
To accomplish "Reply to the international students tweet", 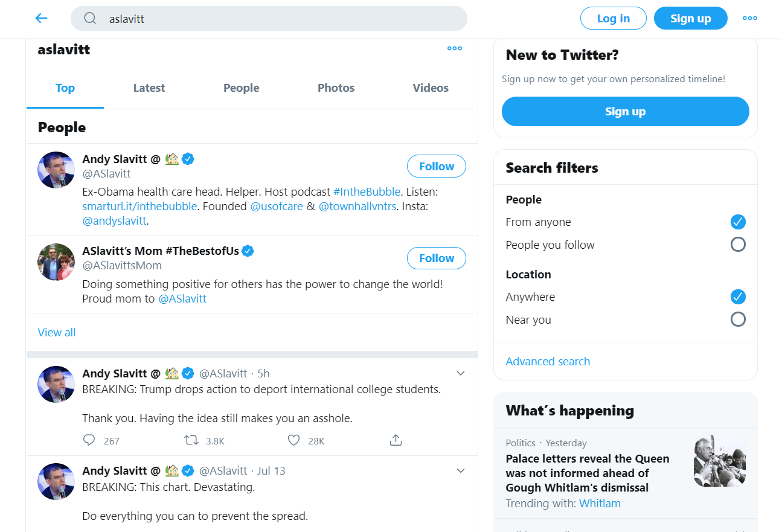I will [x=89, y=440].
